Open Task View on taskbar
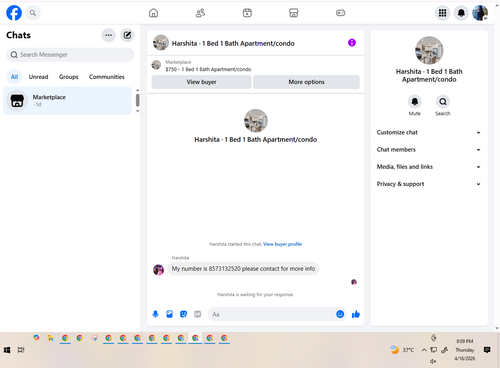 pyautogui.click(x=21, y=350)
